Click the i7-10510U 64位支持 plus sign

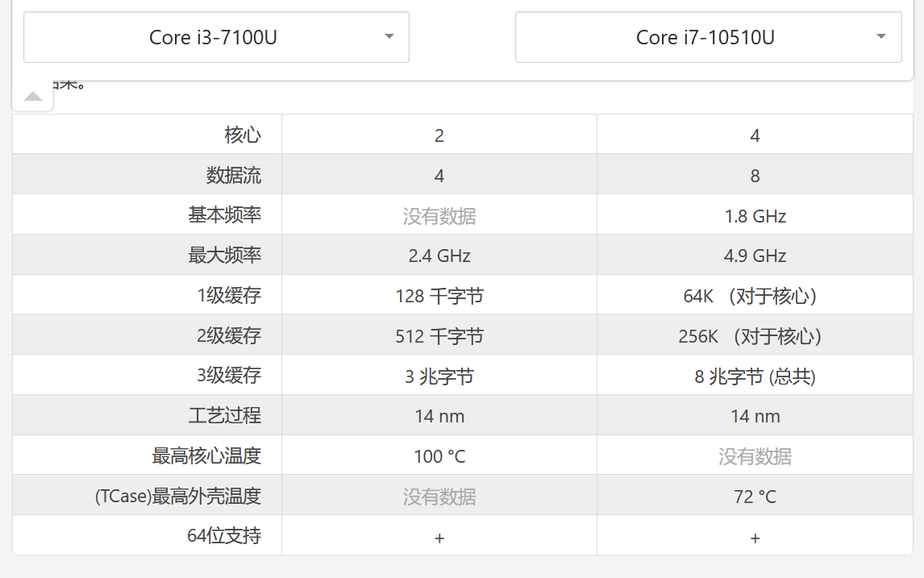point(755,538)
